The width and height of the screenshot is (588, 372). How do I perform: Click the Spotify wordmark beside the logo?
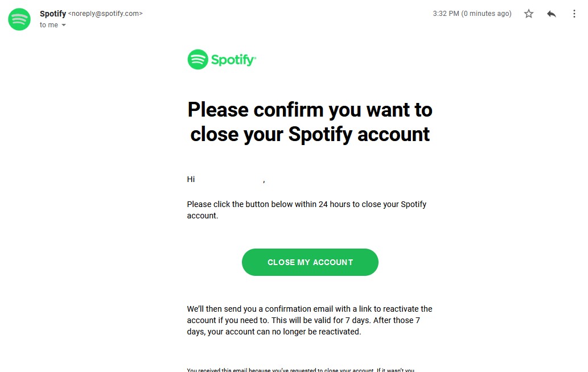[233, 60]
